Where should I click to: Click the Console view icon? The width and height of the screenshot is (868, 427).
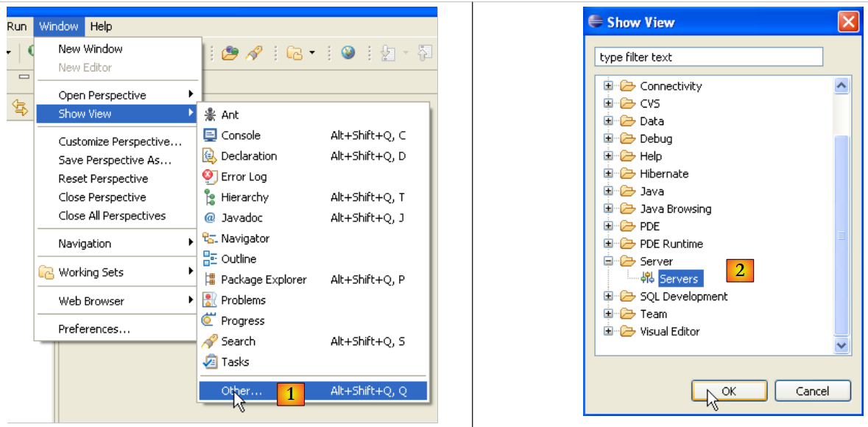[210, 135]
